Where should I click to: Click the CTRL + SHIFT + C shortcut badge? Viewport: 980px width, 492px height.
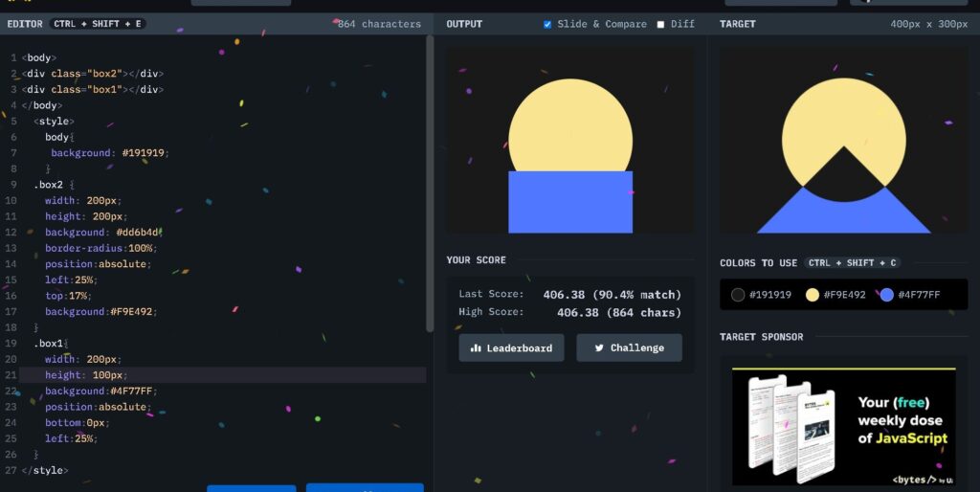[852, 263]
